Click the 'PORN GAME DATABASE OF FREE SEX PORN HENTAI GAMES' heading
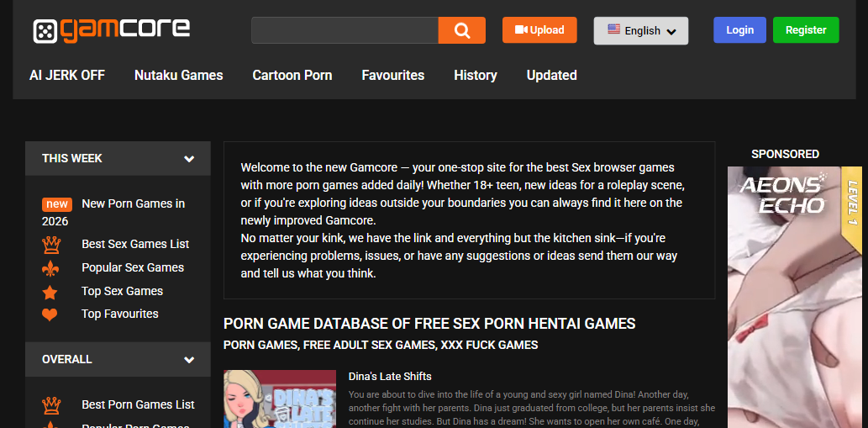This screenshot has width=868, height=428. pyautogui.click(x=429, y=324)
